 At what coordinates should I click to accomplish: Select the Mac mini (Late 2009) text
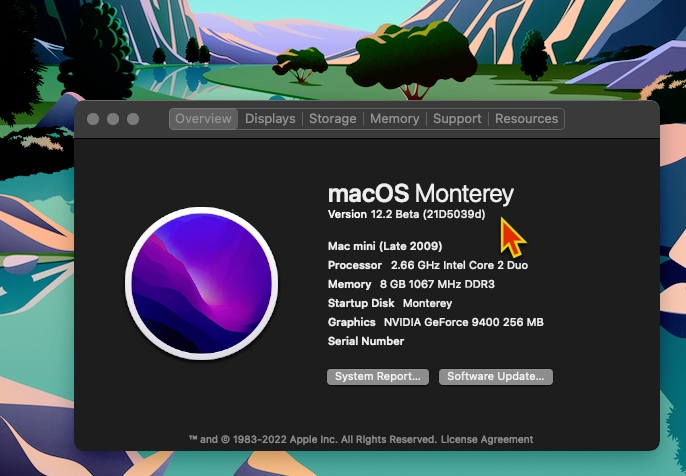[385, 246]
